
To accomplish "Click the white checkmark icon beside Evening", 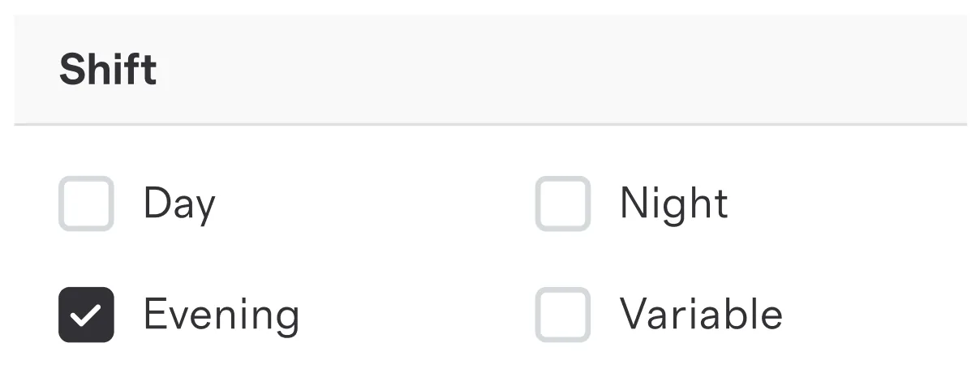I will 86,315.
